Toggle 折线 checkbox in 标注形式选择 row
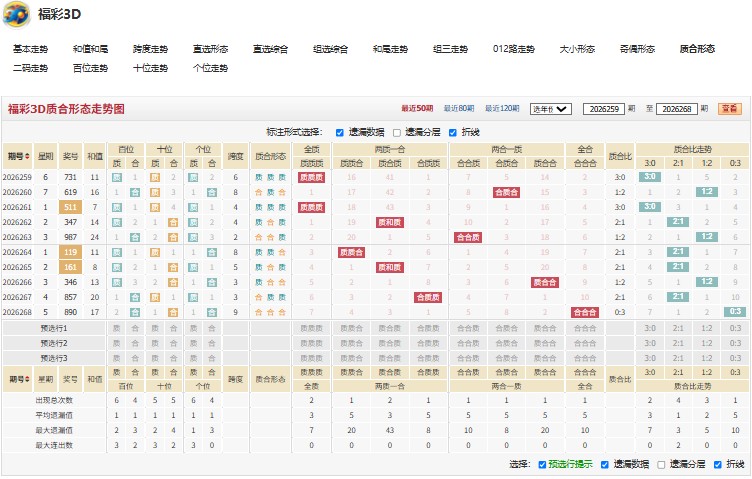Screen dimensions: 752x479 point(453,133)
